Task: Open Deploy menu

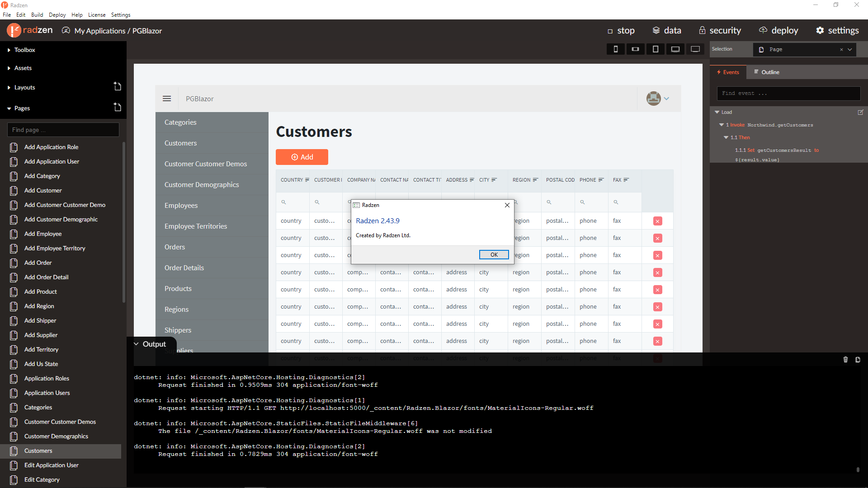Action: (x=57, y=14)
